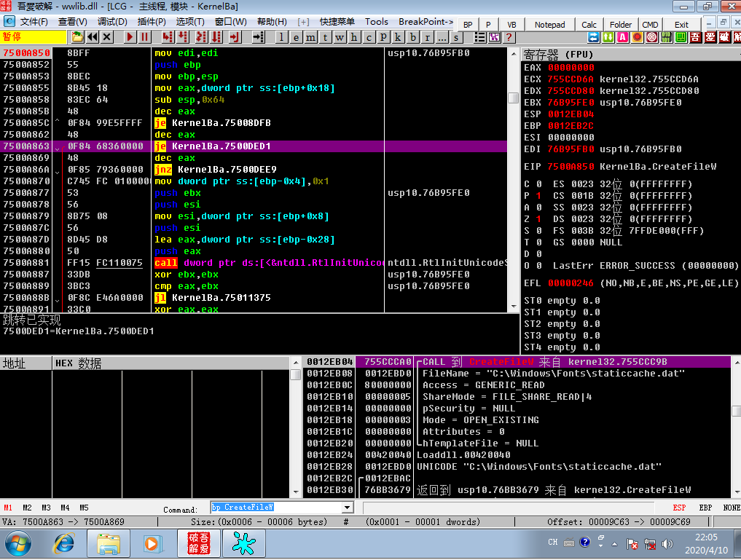Toggle the carry flag C value
This screenshot has width=741, height=560.
(x=538, y=184)
